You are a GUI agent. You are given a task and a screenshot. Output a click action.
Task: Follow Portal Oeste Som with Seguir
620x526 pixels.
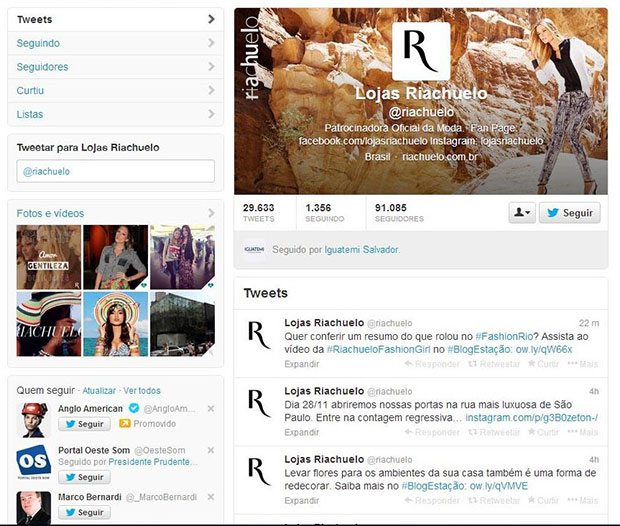84,477
